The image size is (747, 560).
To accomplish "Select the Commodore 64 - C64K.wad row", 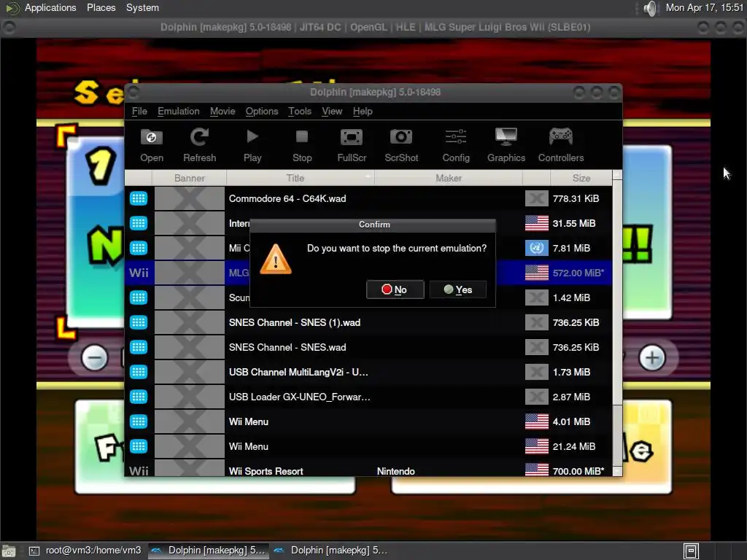I will (368, 198).
